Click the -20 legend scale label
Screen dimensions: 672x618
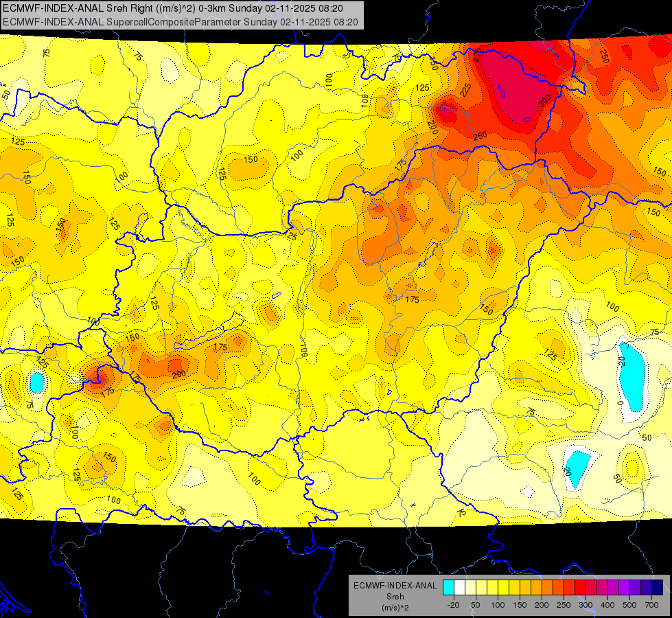[453, 605]
